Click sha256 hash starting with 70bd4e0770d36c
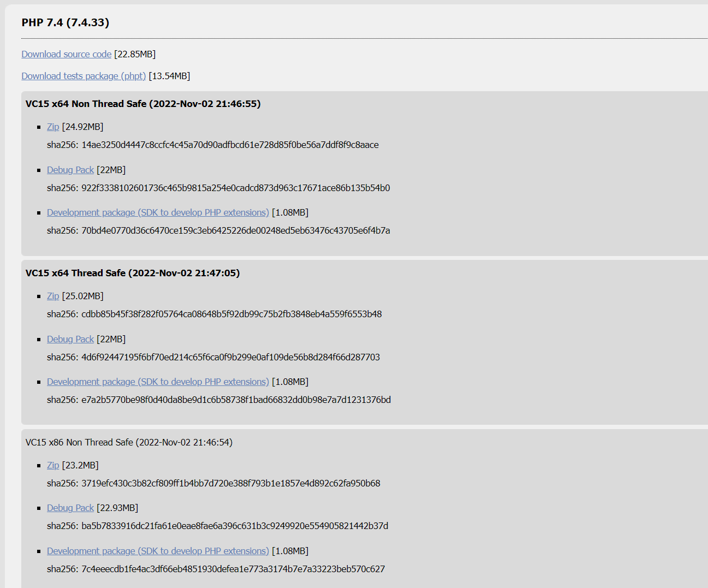Screen dimensions: 708x588 point(236,230)
